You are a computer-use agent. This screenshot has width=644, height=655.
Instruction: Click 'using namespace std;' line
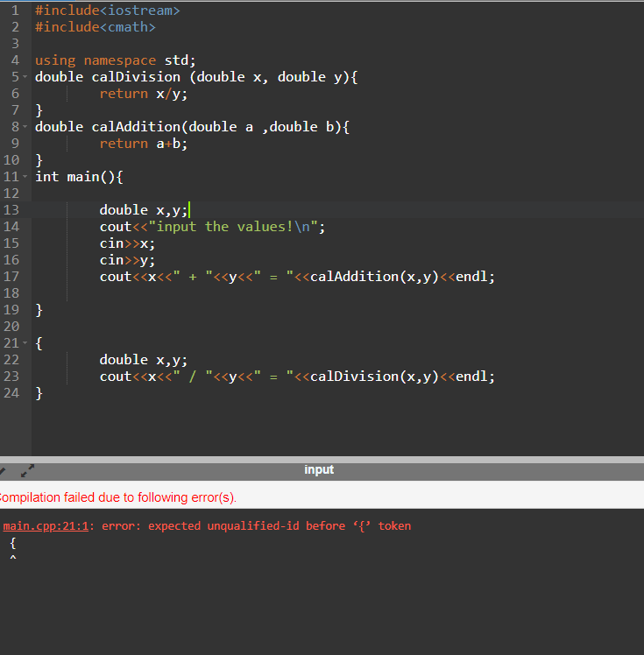pos(116,60)
